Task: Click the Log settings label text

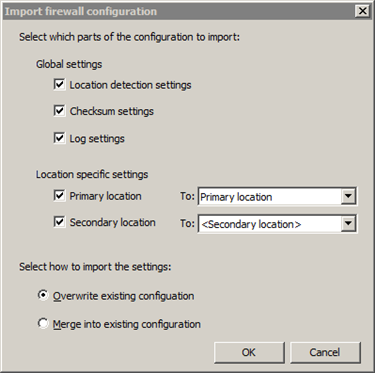Action: coord(97,139)
